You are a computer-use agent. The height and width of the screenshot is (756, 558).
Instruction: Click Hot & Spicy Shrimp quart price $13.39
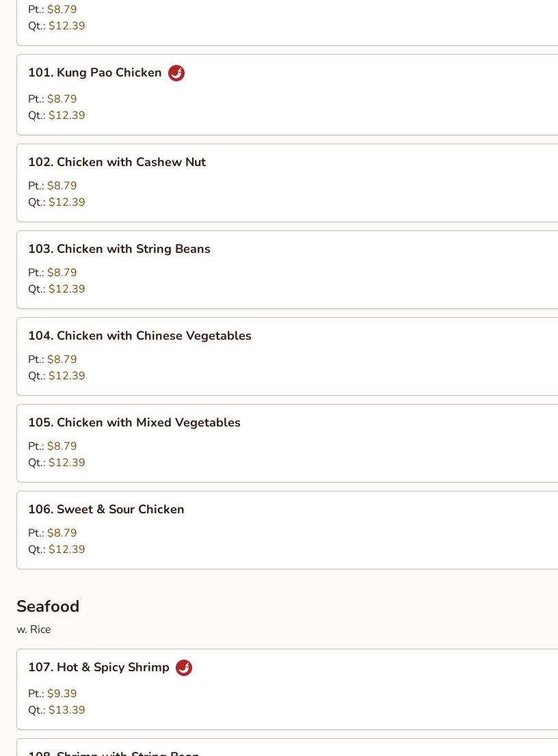pyautogui.click(x=66, y=710)
